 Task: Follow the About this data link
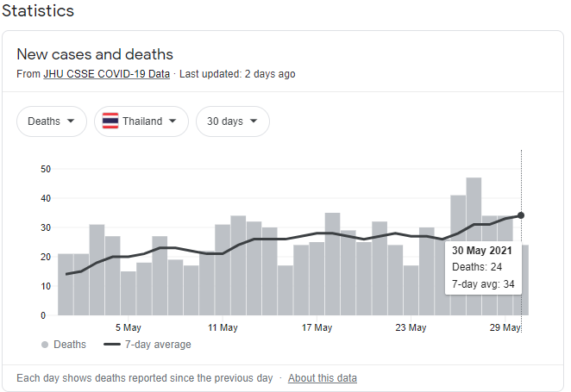pos(322,378)
